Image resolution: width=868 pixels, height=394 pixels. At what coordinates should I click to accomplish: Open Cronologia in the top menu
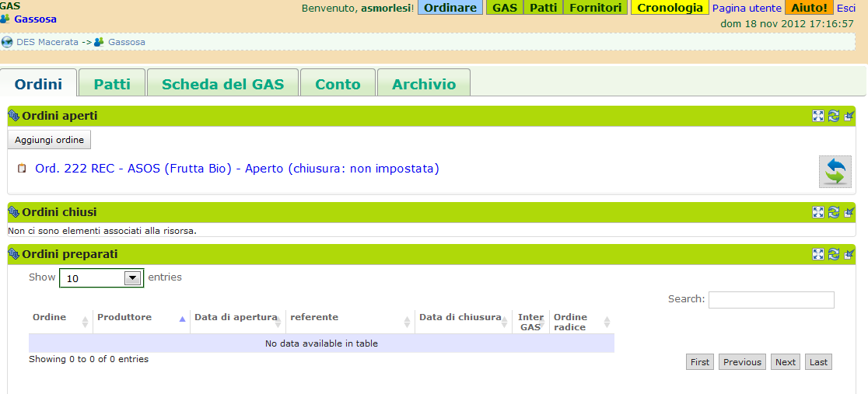click(670, 8)
